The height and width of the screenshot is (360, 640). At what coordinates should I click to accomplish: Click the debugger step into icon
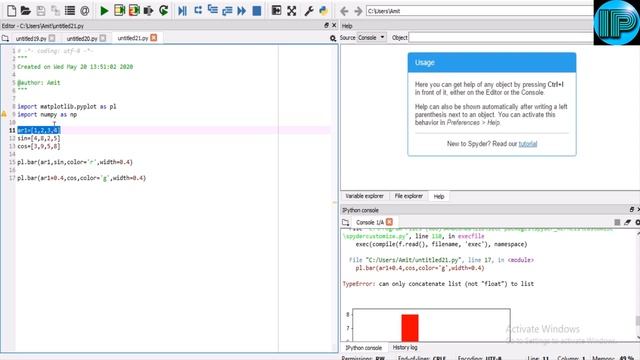[212, 11]
